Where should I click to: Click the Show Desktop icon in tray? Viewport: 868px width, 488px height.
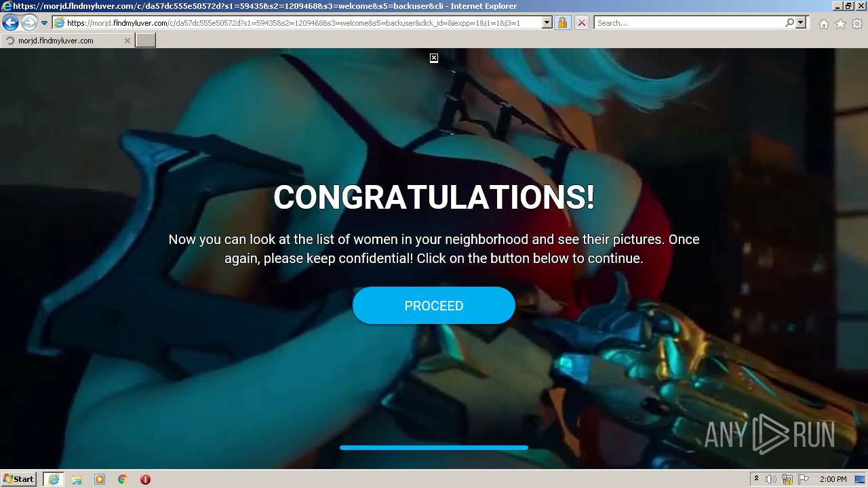click(861, 479)
